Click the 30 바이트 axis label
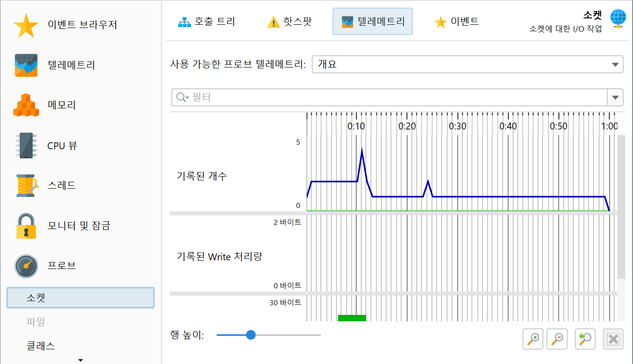The width and height of the screenshot is (633, 364). [x=285, y=302]
